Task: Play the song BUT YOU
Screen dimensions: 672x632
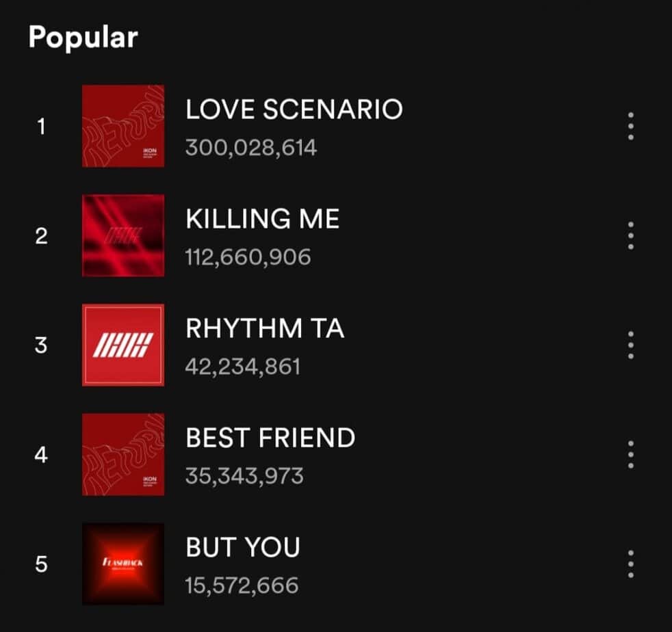Action: 243,547
